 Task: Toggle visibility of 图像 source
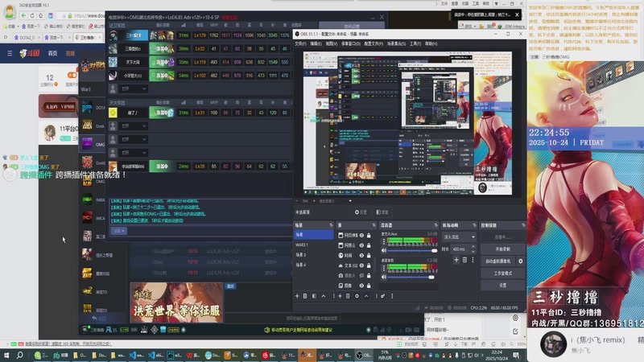coord(361,286)
